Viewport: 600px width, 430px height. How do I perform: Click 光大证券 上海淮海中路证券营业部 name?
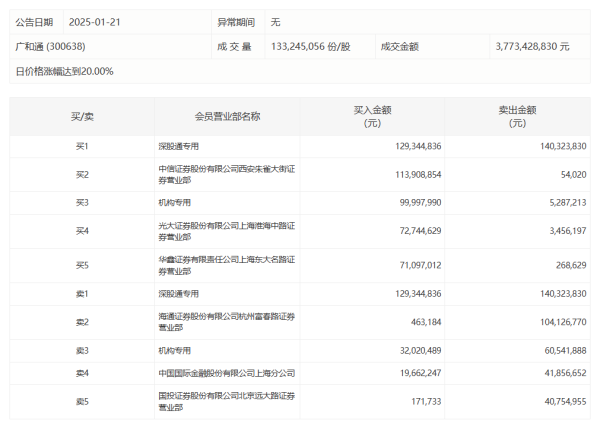point(227,231)
